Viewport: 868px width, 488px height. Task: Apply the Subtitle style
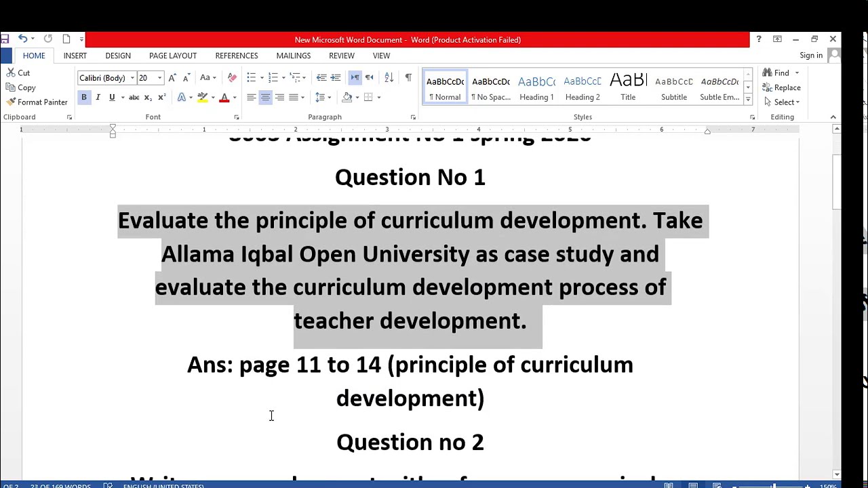[674, 87]
